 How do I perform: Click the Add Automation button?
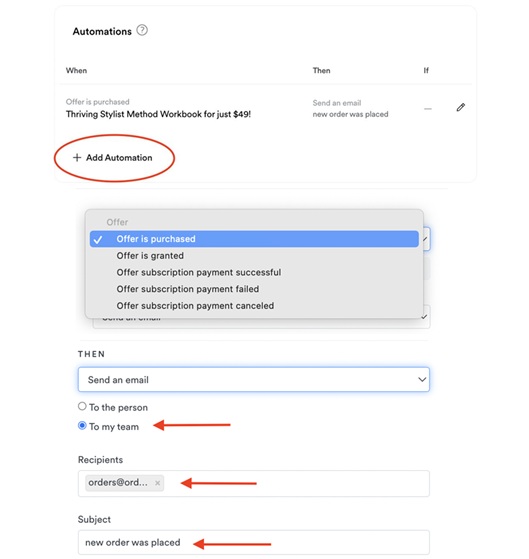(x=113, y=158)
